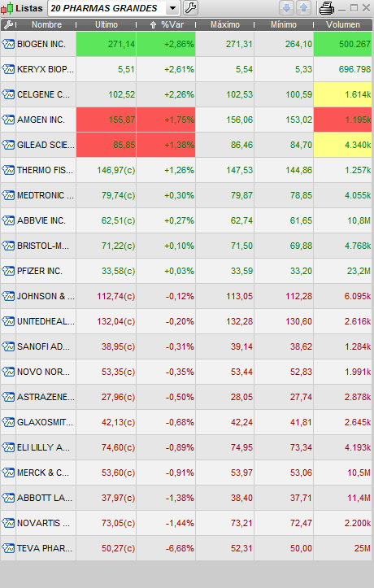Click BIOGEN last price 271,14
Viewport: 374px width, 588px height.
click(121, 44)
